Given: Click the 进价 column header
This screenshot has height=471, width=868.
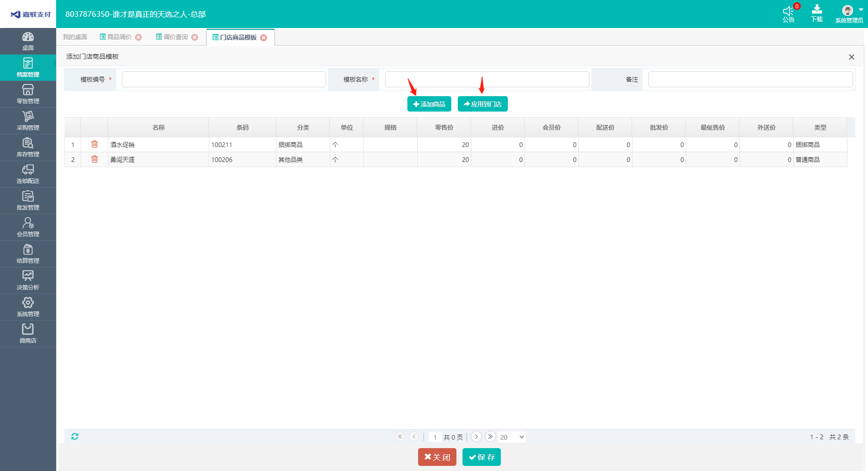Looking at the screenshot, I should click(498, 127).
